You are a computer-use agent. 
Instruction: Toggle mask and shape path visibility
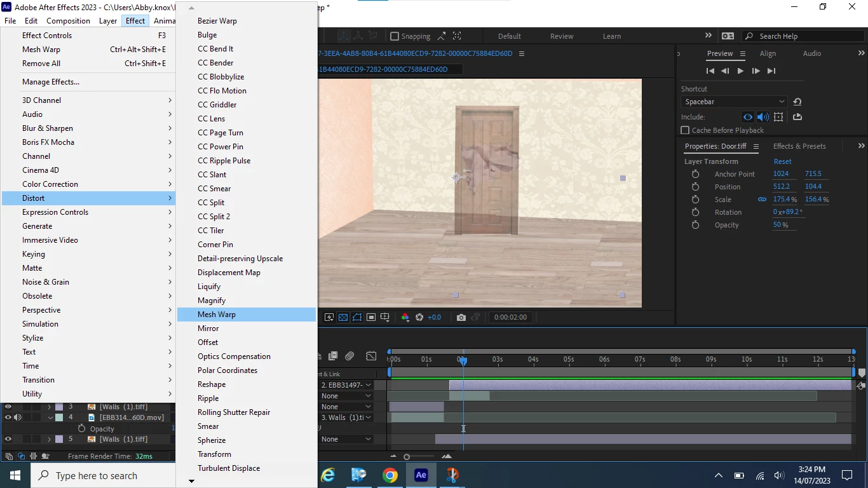357,317
